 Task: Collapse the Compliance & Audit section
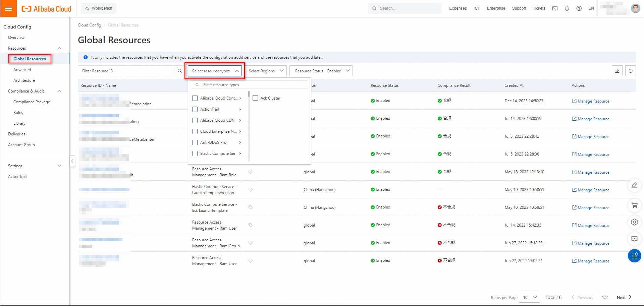(x=59, y=91)
